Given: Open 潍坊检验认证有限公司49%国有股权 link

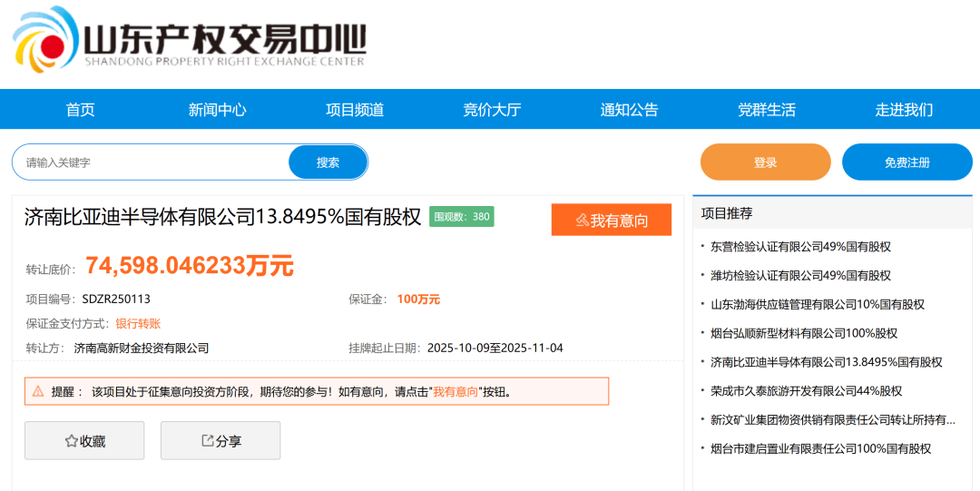Looking at the screenshot, I should tap(800, 275).
